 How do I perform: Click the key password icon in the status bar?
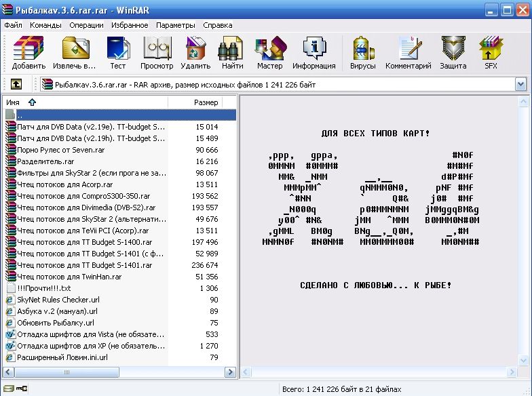click(22, 389)
